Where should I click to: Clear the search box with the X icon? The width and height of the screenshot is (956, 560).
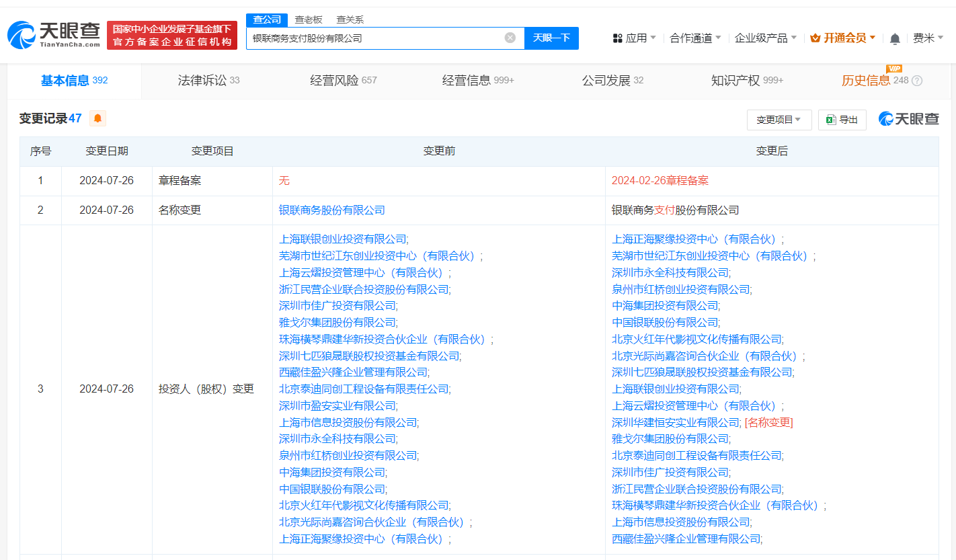(x=510, y=38)
